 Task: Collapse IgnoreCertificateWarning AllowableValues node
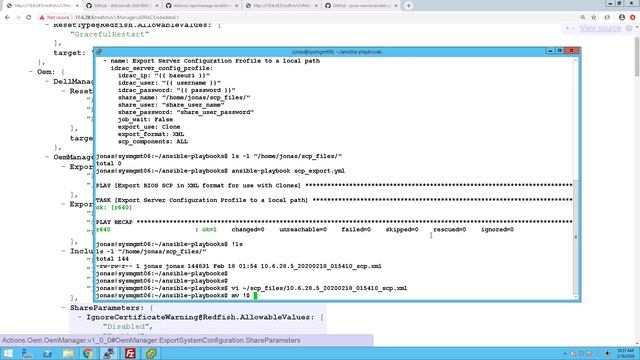click(x=80, y=317)
